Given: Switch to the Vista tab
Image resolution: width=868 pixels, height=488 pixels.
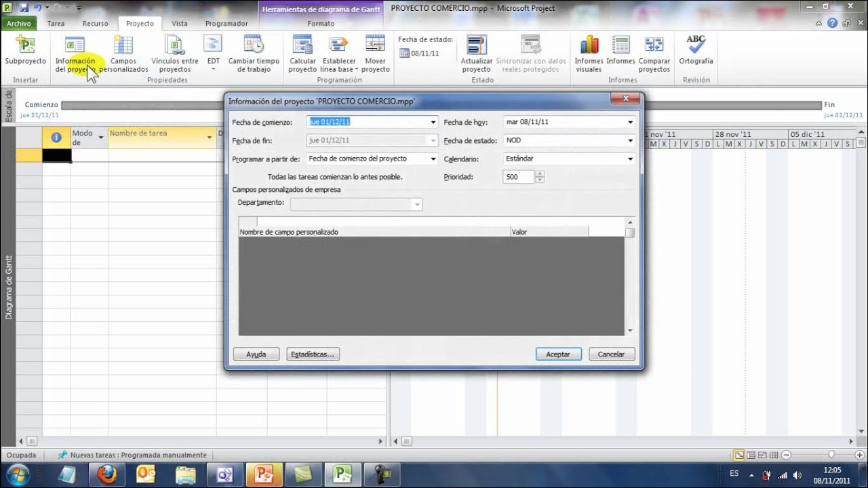Looking at the screenshot, I should coord(180,23).
